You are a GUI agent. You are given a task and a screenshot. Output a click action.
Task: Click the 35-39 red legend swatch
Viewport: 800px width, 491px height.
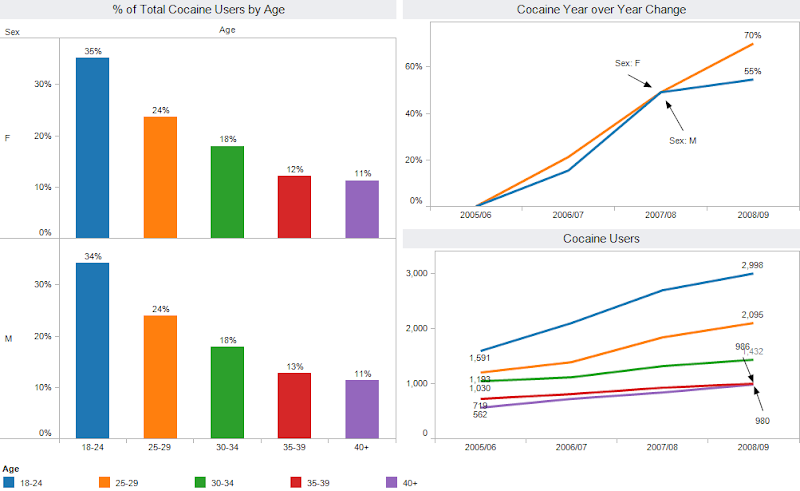point(296,482)
